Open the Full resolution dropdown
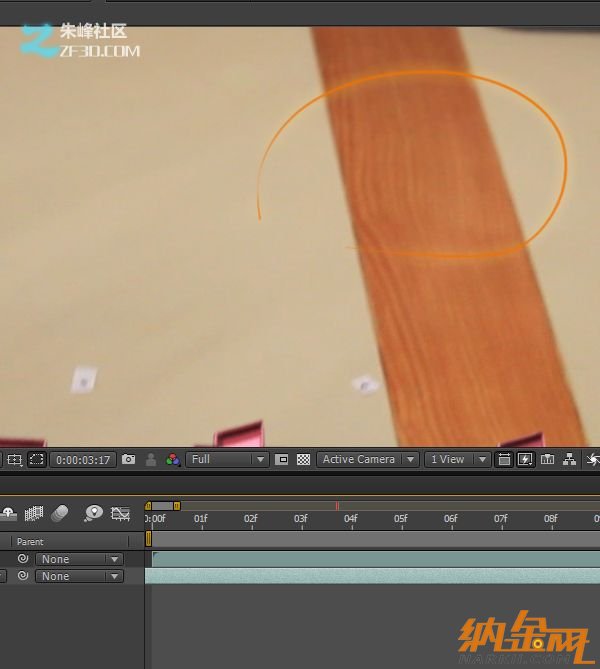The image size is (600, 669). [x=228, y=460]
